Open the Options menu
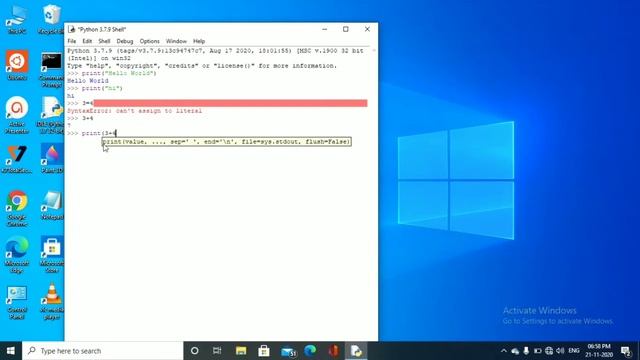 [149, 41]
